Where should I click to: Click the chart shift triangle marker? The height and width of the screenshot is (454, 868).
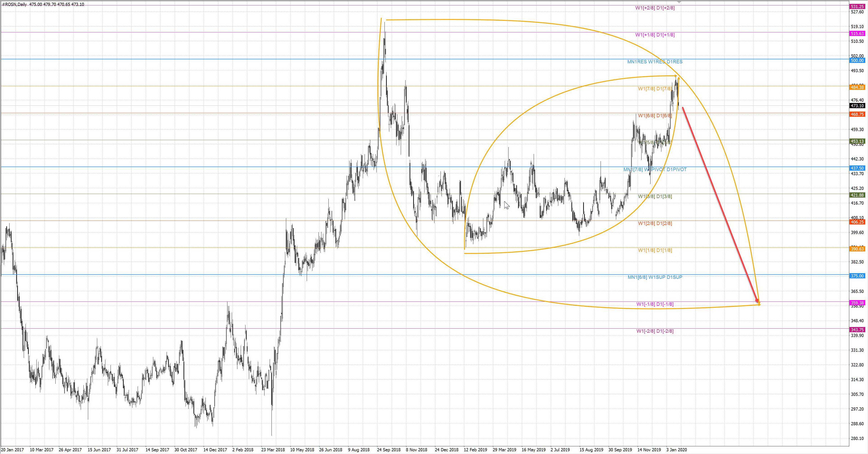coord(679,2)
